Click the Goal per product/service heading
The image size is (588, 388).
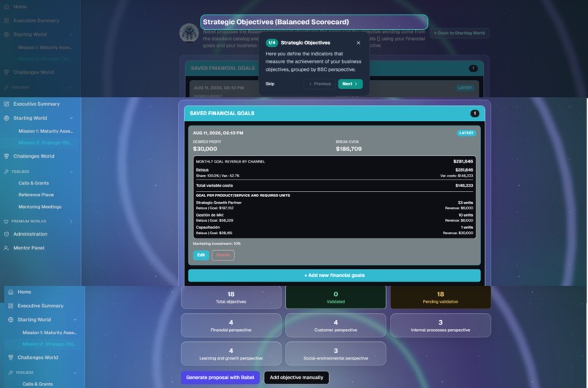coord(243,195)
